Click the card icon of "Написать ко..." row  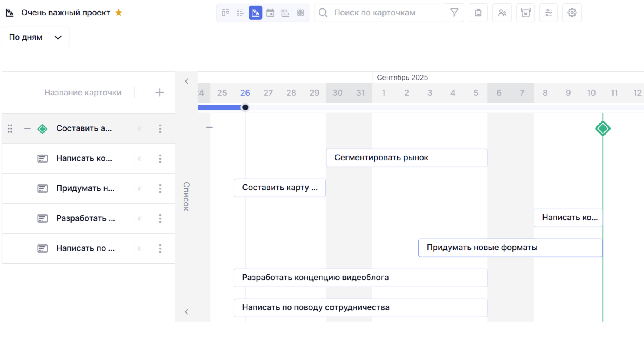coord(43,158)
